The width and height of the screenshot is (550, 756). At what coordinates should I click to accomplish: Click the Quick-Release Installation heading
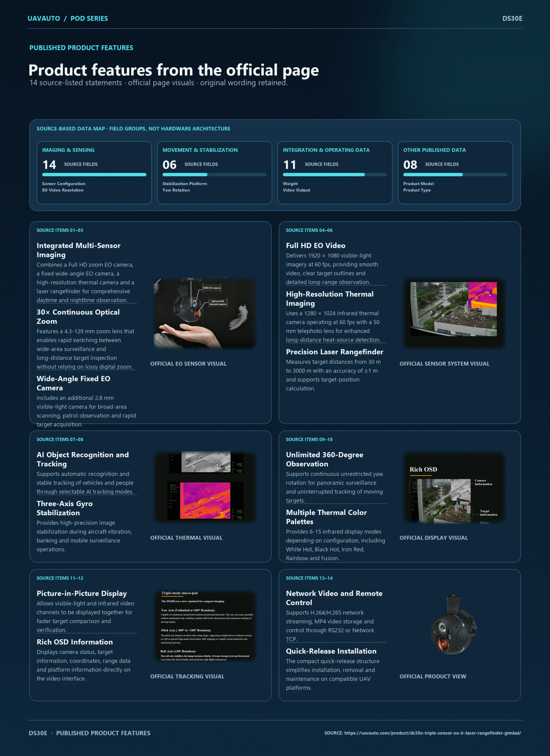[331, 651]
